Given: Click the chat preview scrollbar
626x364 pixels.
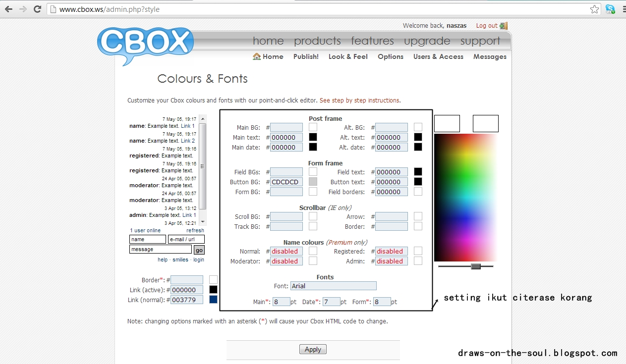Looking at the screenshot, I should [202, 170].
